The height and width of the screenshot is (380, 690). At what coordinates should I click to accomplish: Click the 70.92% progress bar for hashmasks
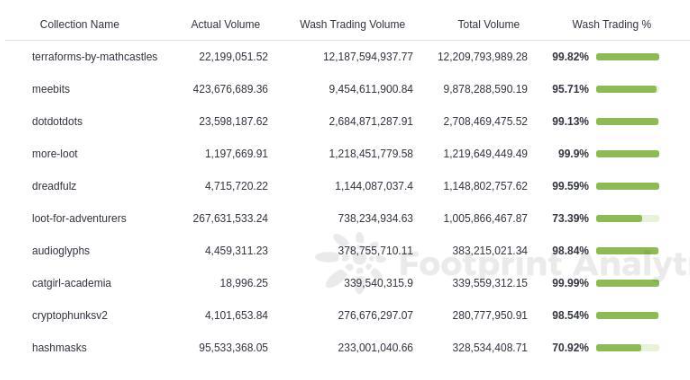[628, 348]
